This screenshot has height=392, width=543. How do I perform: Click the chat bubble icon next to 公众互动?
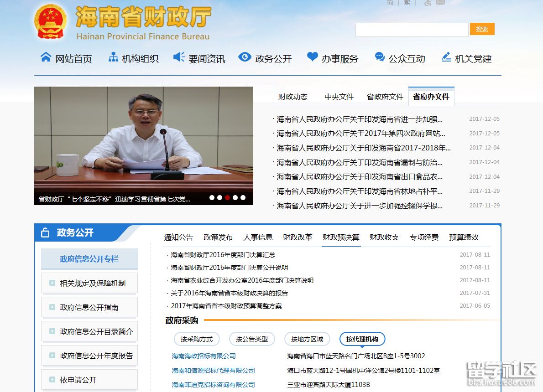coord(379,57)
